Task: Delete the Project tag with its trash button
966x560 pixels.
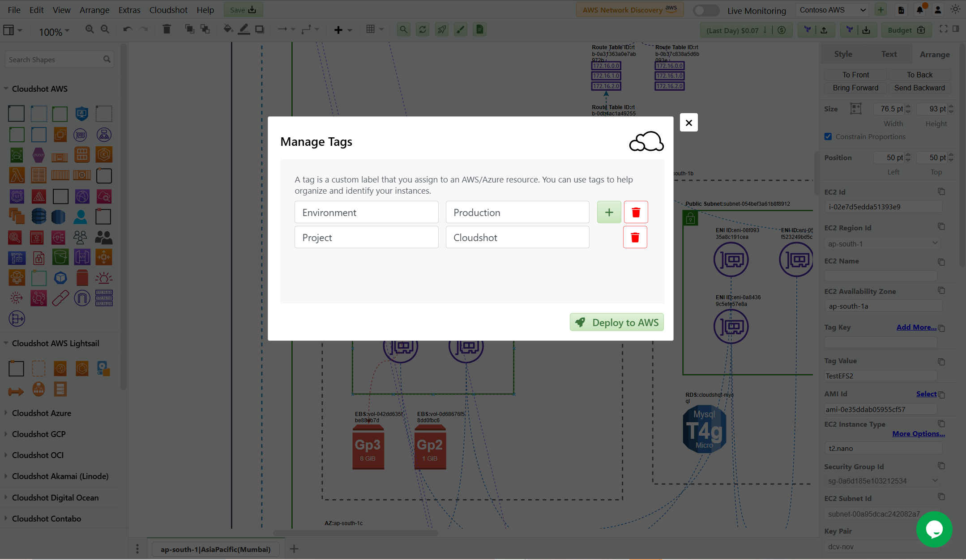Action: coord(635,237)
